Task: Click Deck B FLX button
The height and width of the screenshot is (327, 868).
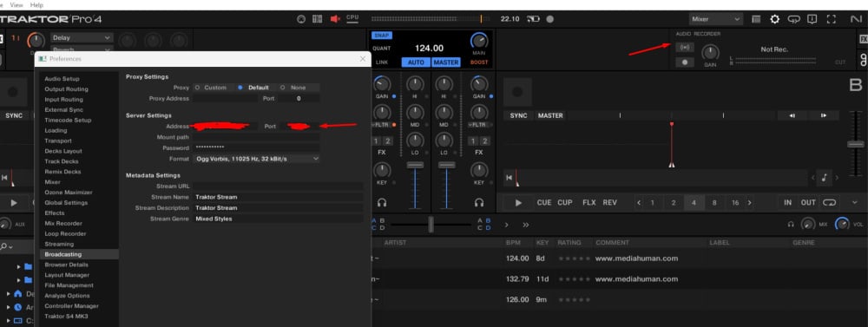Action: click(x=589, y=202)
